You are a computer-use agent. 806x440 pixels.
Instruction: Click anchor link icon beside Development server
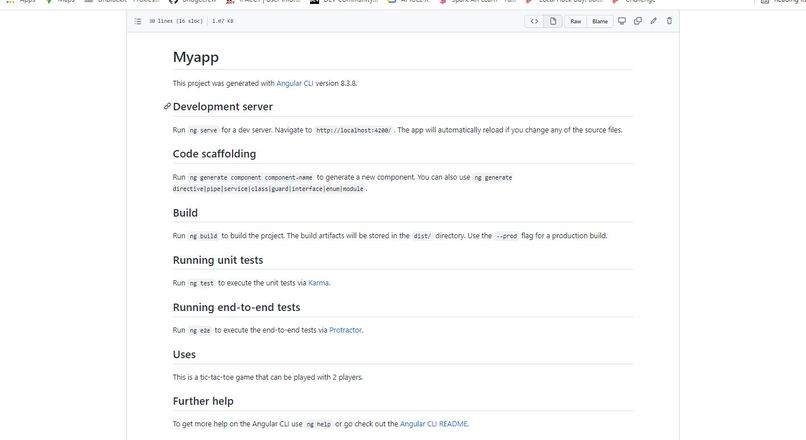tap(167, 106)
